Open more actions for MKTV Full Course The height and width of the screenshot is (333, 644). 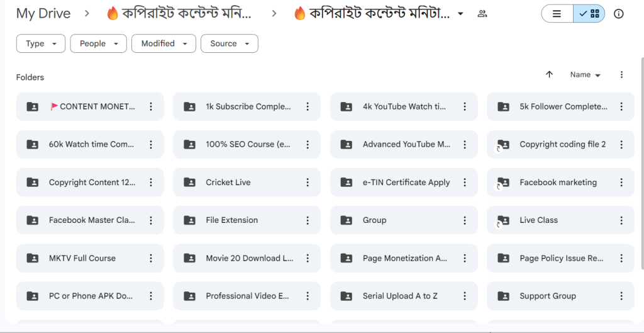[151, 257]
